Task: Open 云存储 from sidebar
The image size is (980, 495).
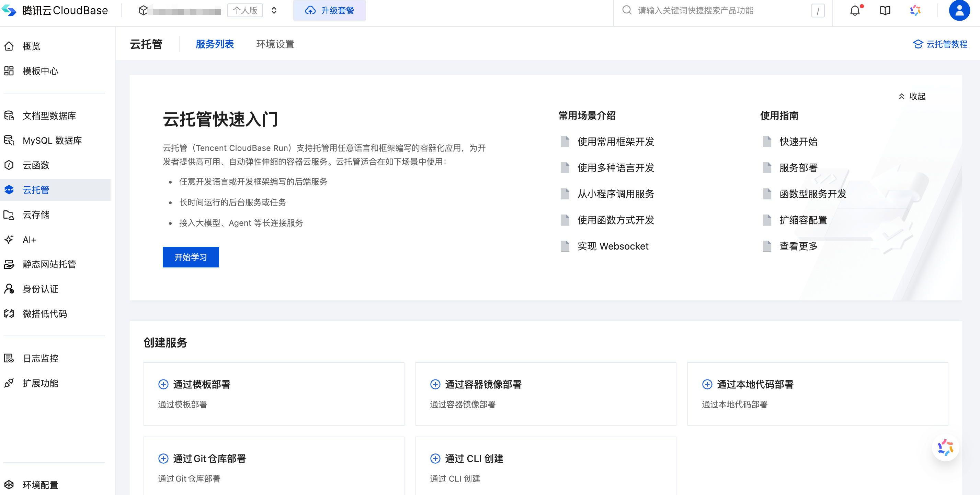Action: tap(36, 215)
